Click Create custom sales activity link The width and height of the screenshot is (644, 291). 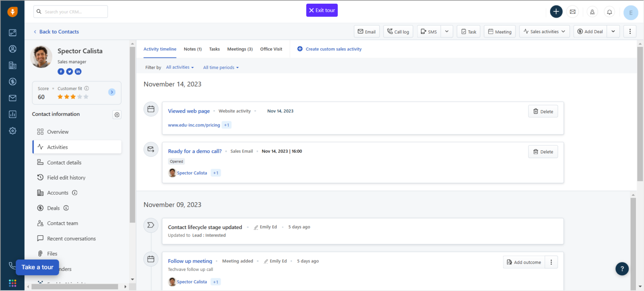pyautogui.click(x=330, y=49)
